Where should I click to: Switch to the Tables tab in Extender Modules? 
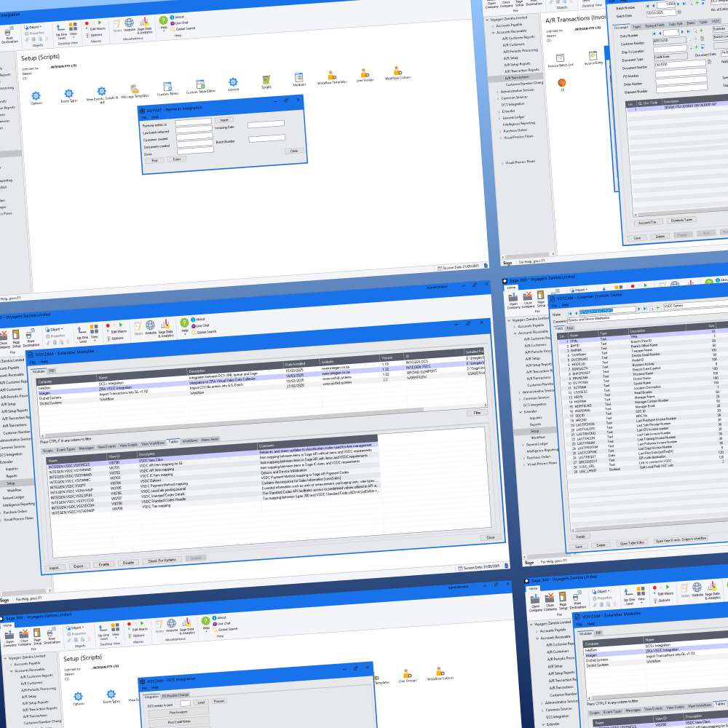[x=173, y=442]
